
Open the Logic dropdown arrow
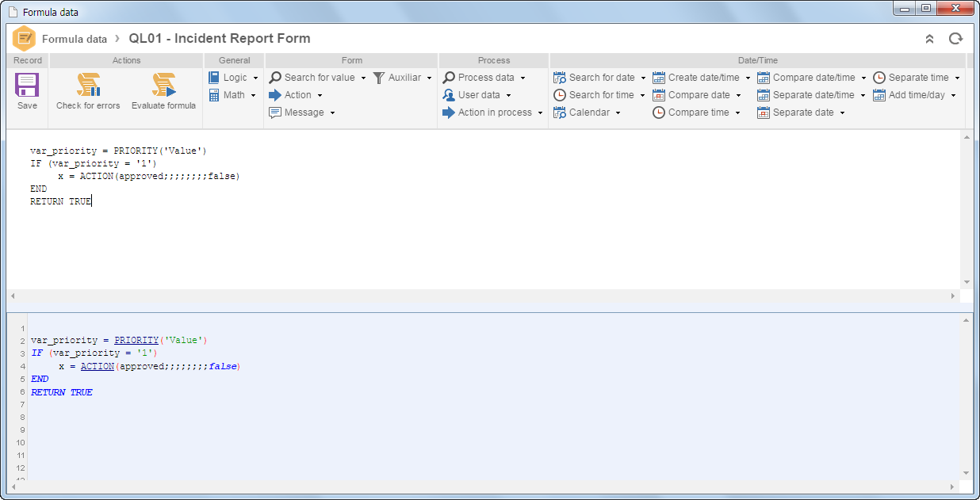tap(255, 78)
